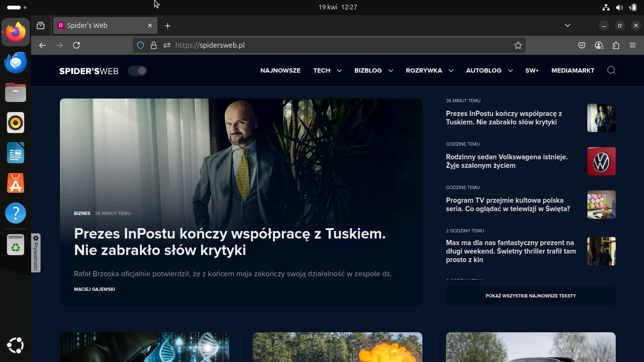644x362 pixels.
Task: Click the Easter eggs TV thumbnail
Action: pos(602,205)
